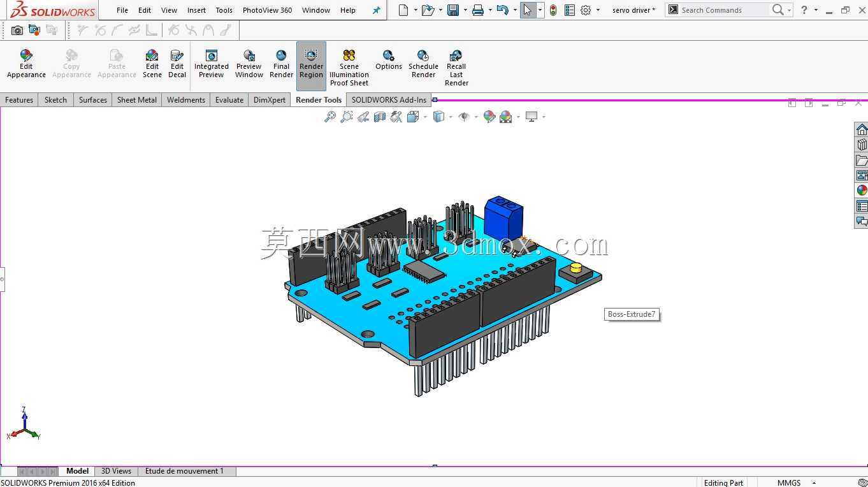Screen dimensions: 868x487
Task: Expand the search magnifier dropdown
Action: 789,10
